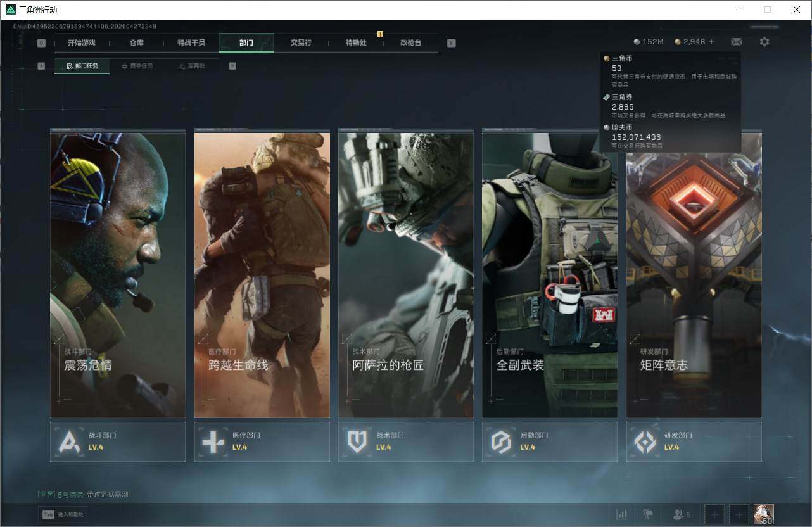This screenshot has height=527, width=812.
Task: Click the second empty teammate plus slot
Action: [739, 514]
